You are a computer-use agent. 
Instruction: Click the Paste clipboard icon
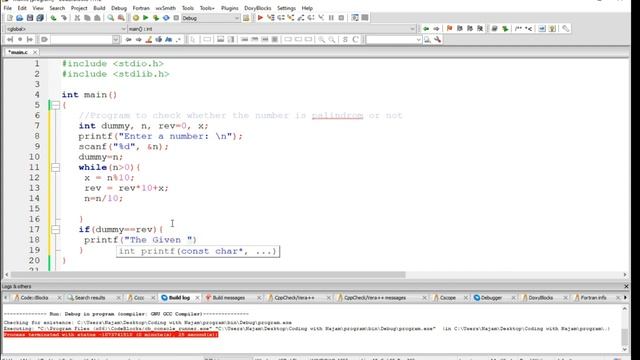(97, 18)
